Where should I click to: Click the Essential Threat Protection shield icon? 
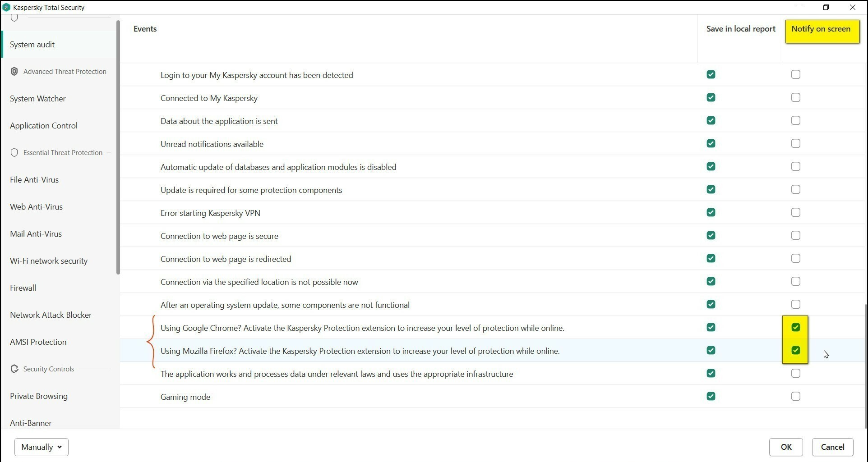pyautogui.click(x=14, y=152)
